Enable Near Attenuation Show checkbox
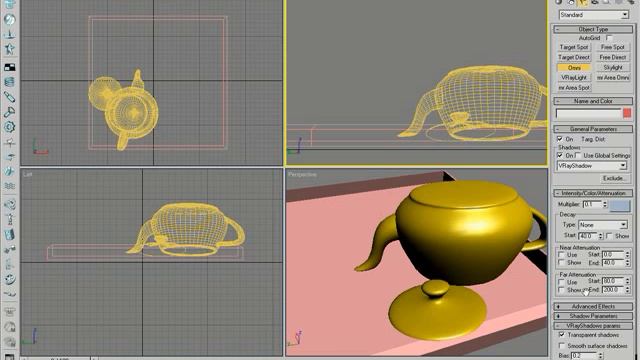This screenshot has width=640, height=360. tap(561, 263)
